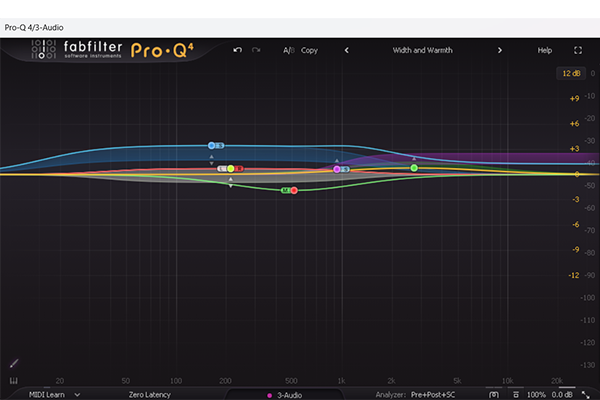Open the Help menu
600x400 pixels.
[x=544, y=50]
